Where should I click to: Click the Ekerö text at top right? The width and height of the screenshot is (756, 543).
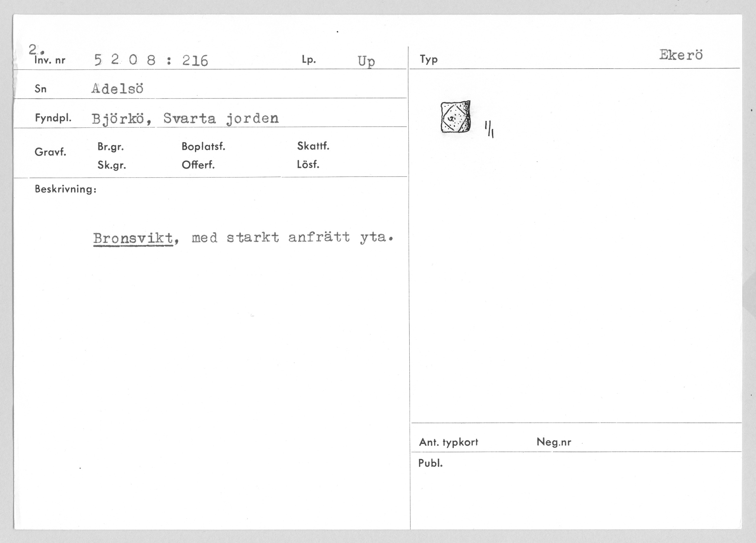(681, 55)
